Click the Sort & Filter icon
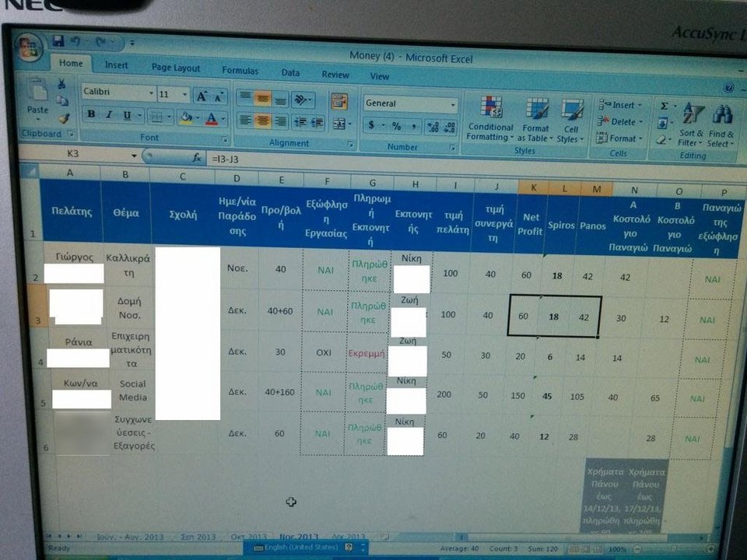This screenshot has width=747, height=560. 690,124
